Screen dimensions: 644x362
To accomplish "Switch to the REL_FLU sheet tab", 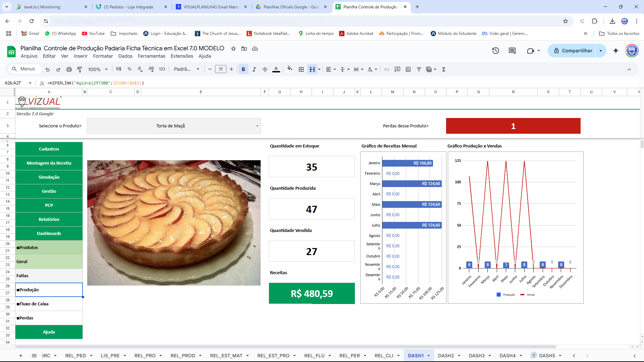I will click(x=314, y=356).
